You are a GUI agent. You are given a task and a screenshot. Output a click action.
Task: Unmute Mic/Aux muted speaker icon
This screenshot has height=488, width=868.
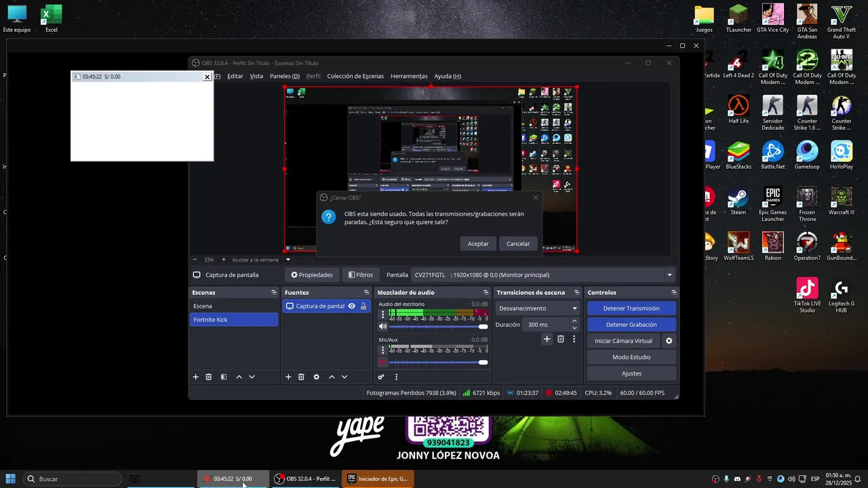382,363
